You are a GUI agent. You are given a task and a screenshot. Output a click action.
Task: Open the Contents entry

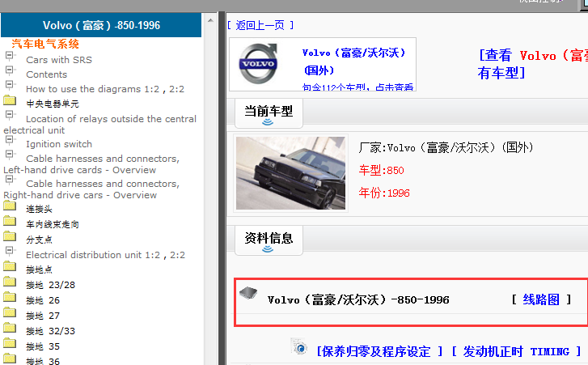tap(46, 74)
